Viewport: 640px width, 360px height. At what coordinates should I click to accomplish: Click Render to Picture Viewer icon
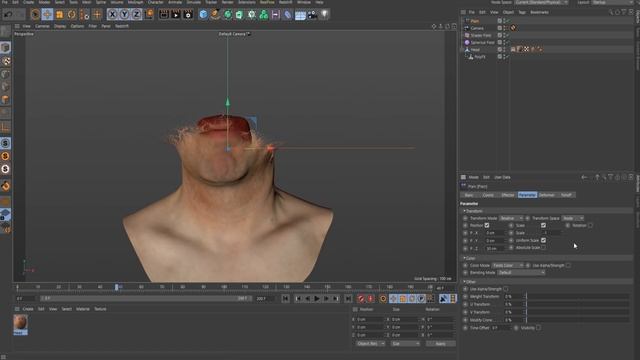176,15
